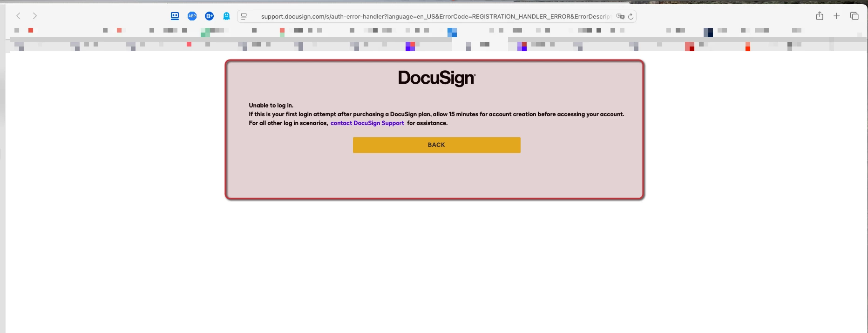868x333 pixels.
Task: Click the support.docusign.com address bar
Action: [x=436, y=16]
